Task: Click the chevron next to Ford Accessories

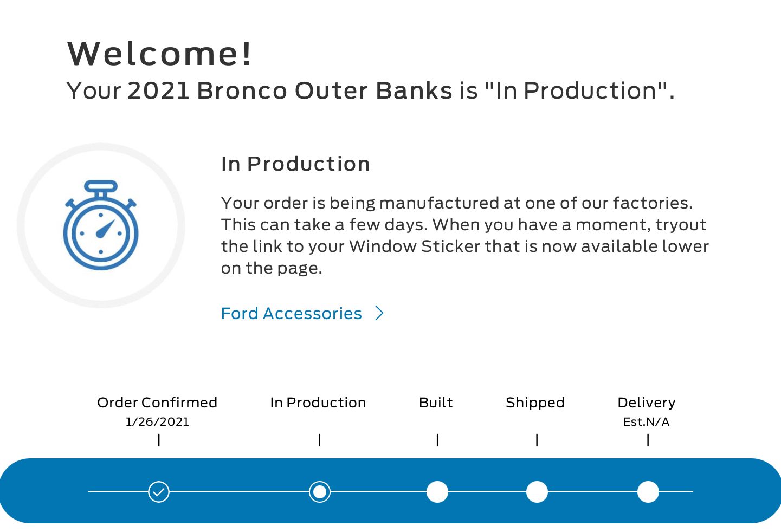Action: [x=379, y=313]
